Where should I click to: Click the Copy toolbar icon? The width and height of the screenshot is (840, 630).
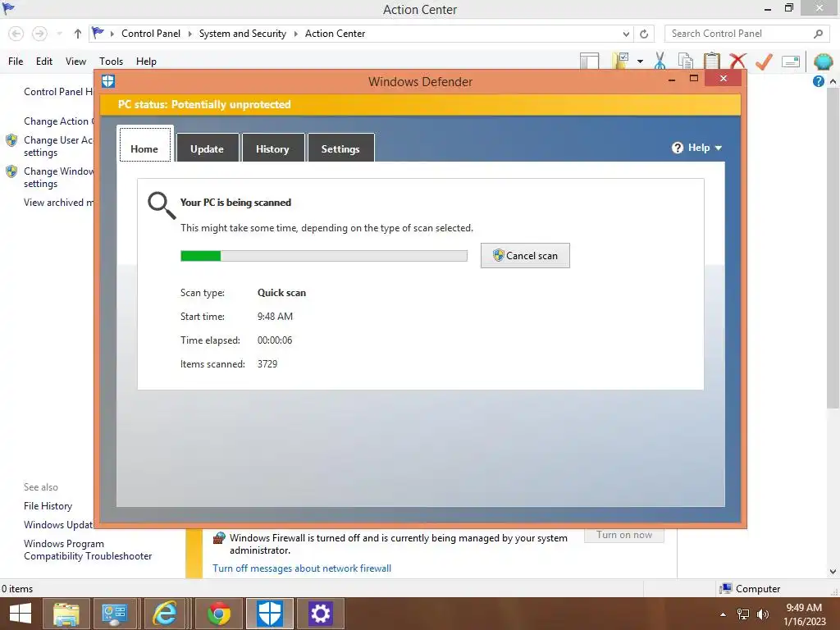(685, 61)
